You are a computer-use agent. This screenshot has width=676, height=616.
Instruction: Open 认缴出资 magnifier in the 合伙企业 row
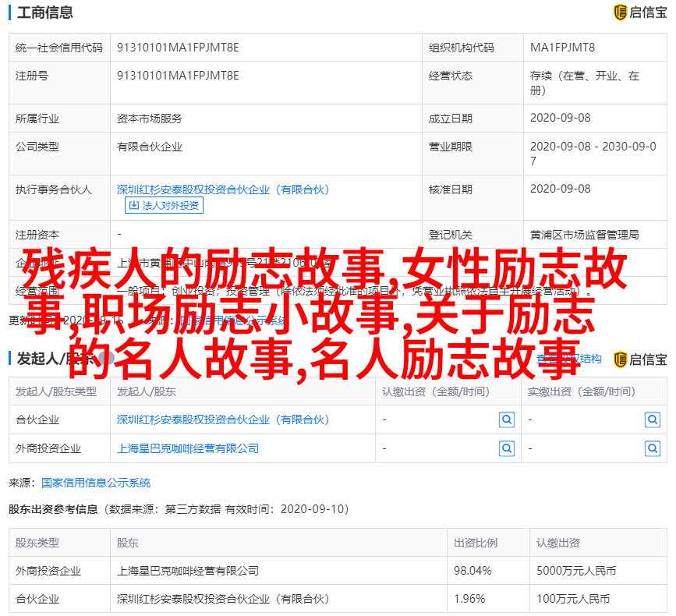(x=507, y=420)
